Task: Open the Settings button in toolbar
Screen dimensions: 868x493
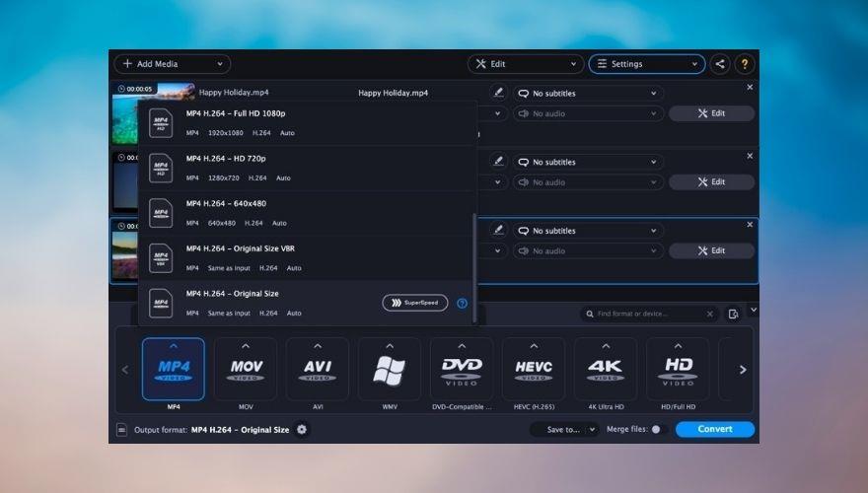Action: tap(646, 64)
